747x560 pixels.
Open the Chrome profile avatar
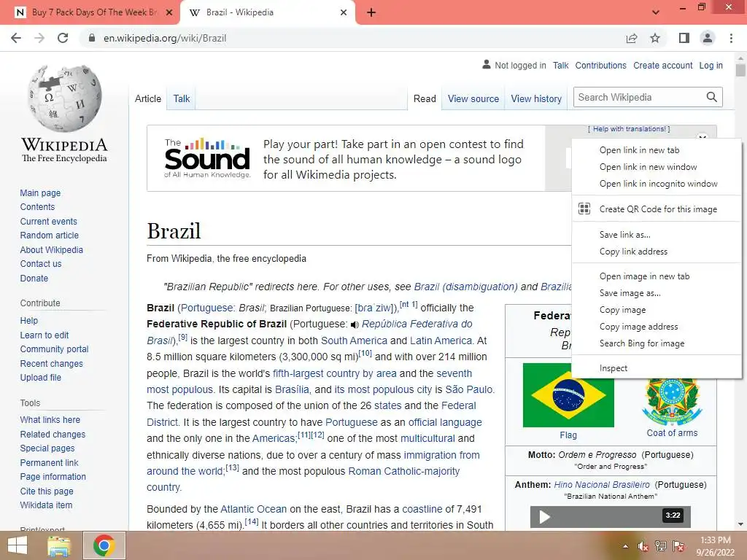click(708, 38)
